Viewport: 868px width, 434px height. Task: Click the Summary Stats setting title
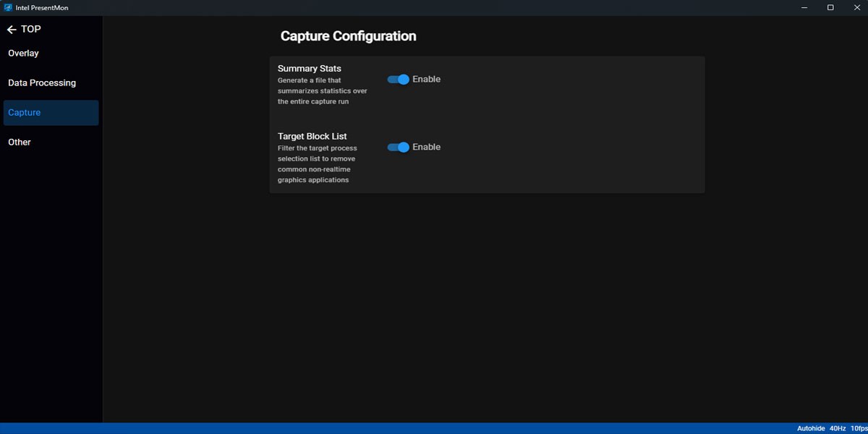tap(309, 69)
